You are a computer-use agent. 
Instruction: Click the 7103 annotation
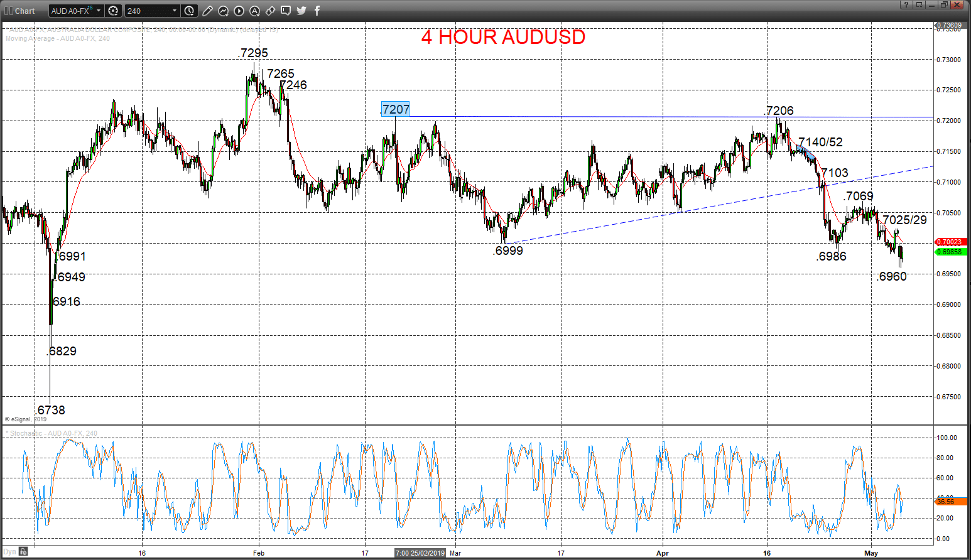click(835, 173)
